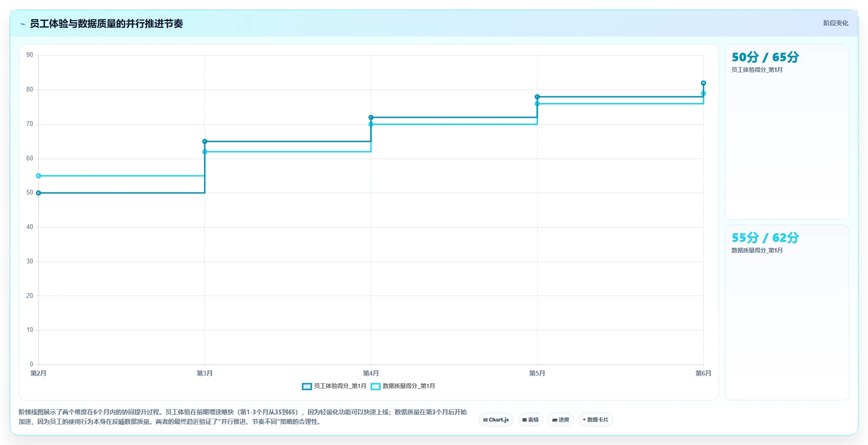Click the 员工体验 point at 第5月 (78)

(537, 97)
